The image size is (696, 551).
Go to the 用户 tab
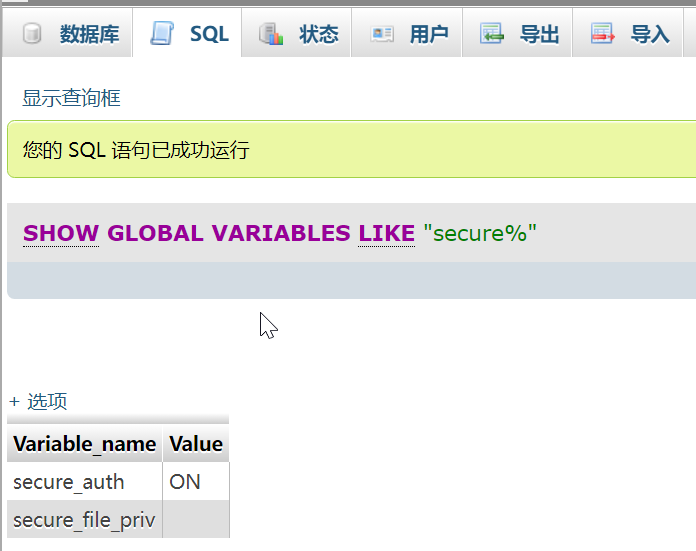[x=407, y=34]
